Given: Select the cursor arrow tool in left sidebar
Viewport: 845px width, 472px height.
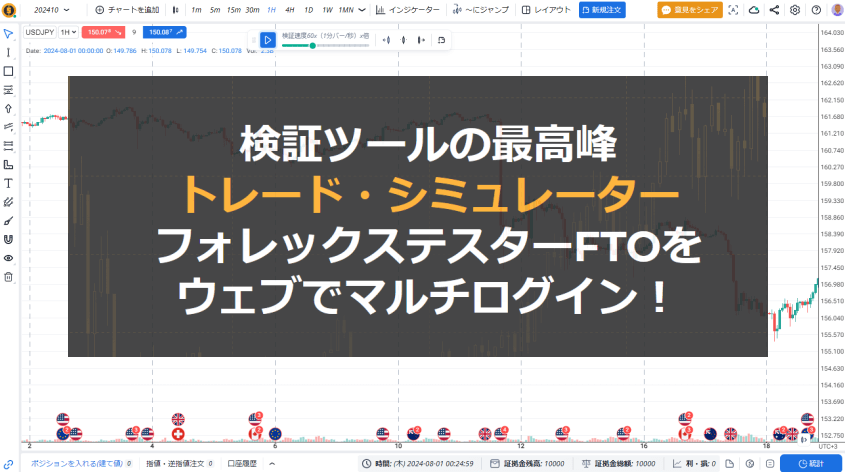Looking at the screenshot, I should pos(8,33).
